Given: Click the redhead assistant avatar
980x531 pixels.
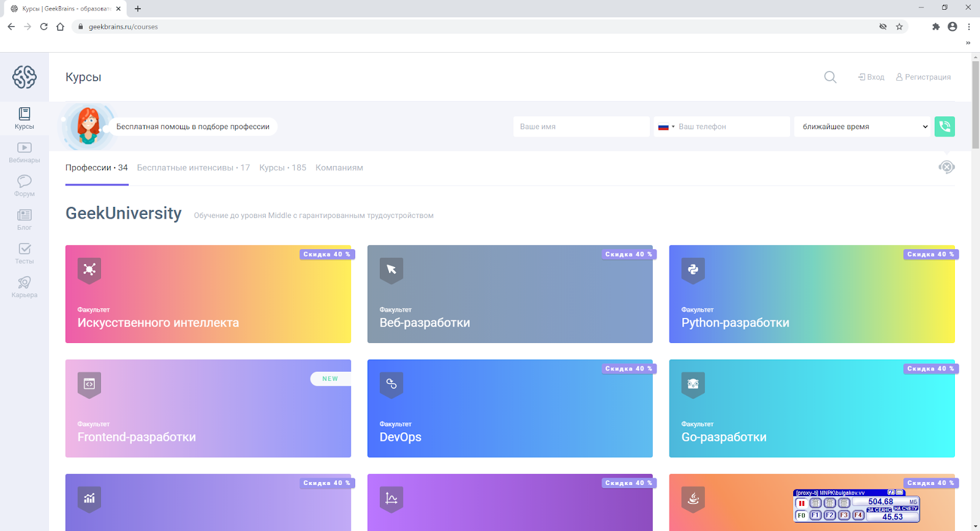Looking at the screenshot, I should coord(89,126).
